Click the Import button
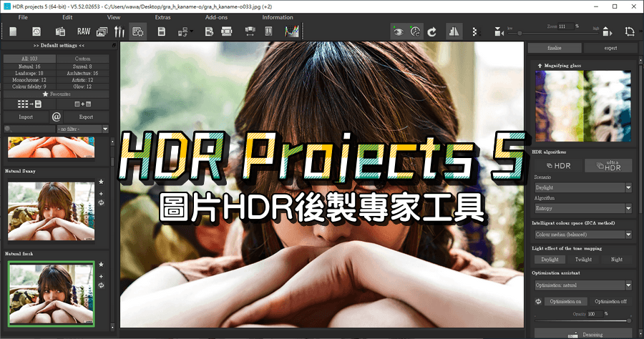This screenshot has width=644, height=339. click(x=26, y=117)
